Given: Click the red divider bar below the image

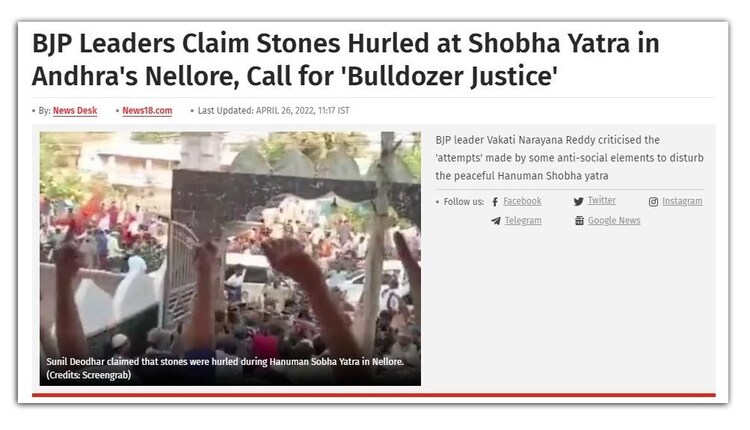Looking at the screenshot, I should pyautogui.click(x=374, y=395).
